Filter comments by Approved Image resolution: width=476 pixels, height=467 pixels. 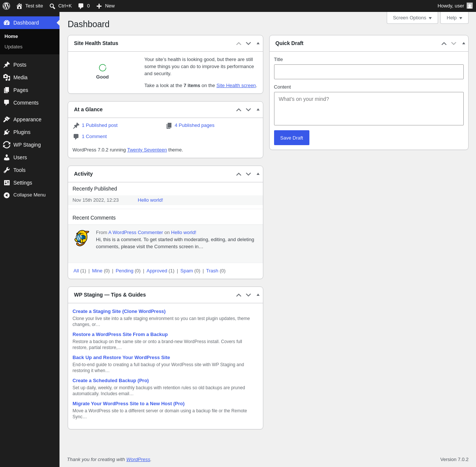point(157,271)
